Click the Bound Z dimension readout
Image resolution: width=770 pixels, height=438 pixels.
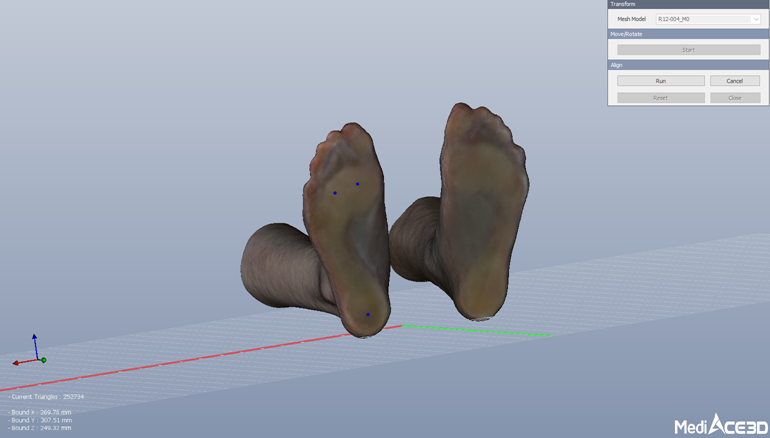40,428
